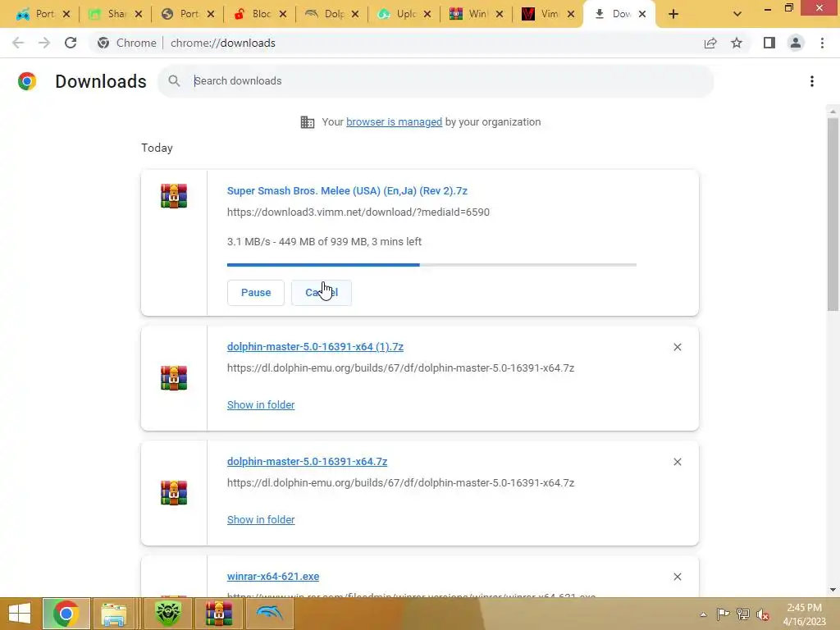Image resolution: width=840 pixels, height=630 pixels.
Task: Close the Bloc tab
Action: tap(283, 14)
